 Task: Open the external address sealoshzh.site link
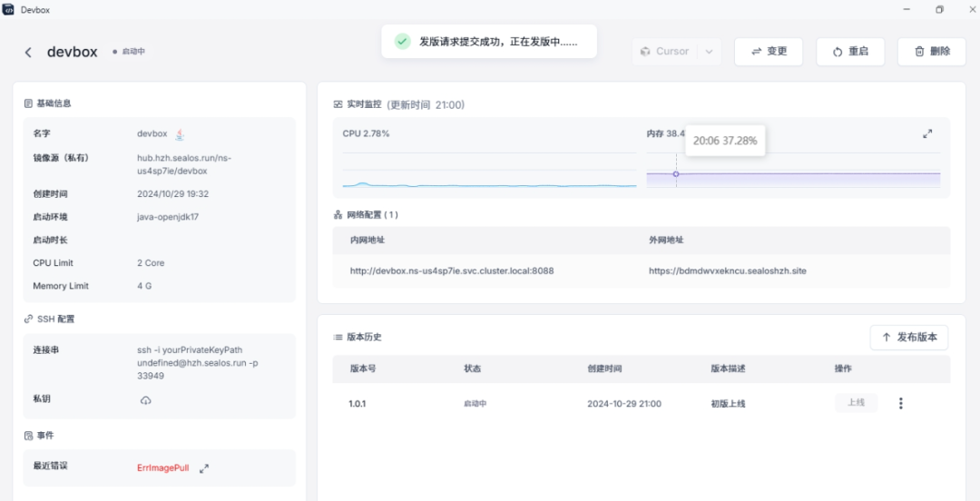[727, 270]
